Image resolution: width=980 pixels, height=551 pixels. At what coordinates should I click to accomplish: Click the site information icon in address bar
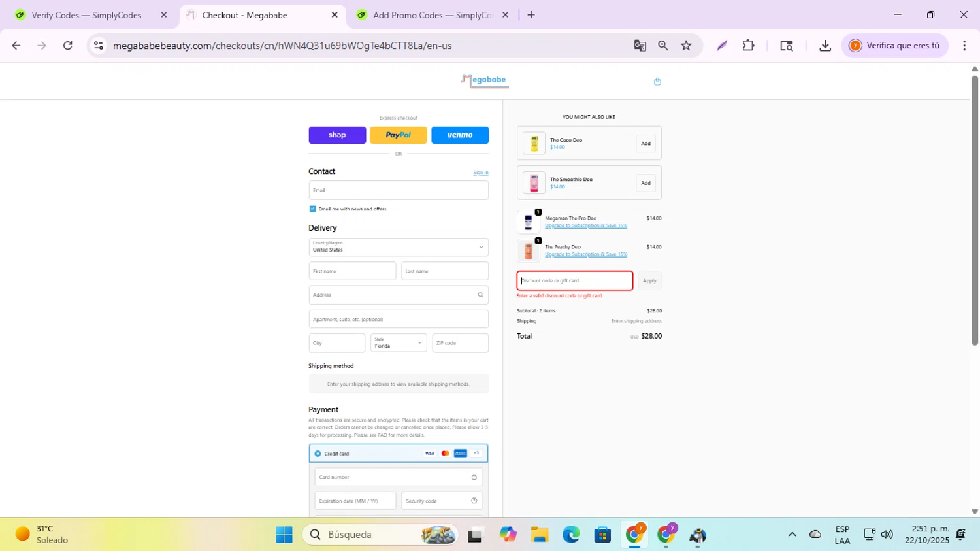(x=99, y=46)
